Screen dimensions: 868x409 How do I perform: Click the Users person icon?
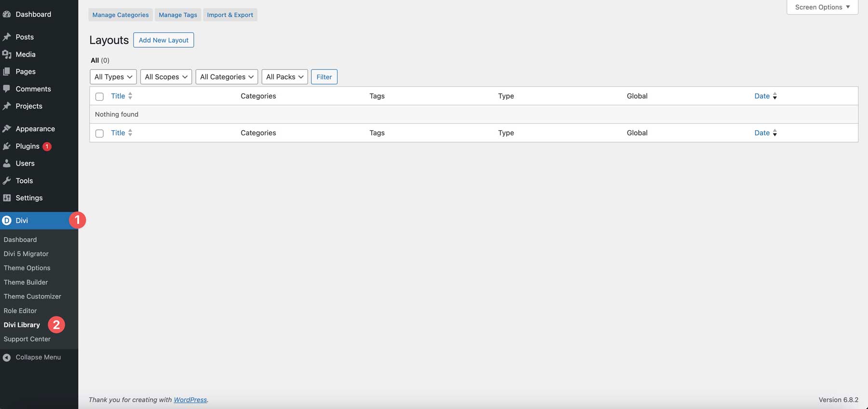(x=7, y=164)
